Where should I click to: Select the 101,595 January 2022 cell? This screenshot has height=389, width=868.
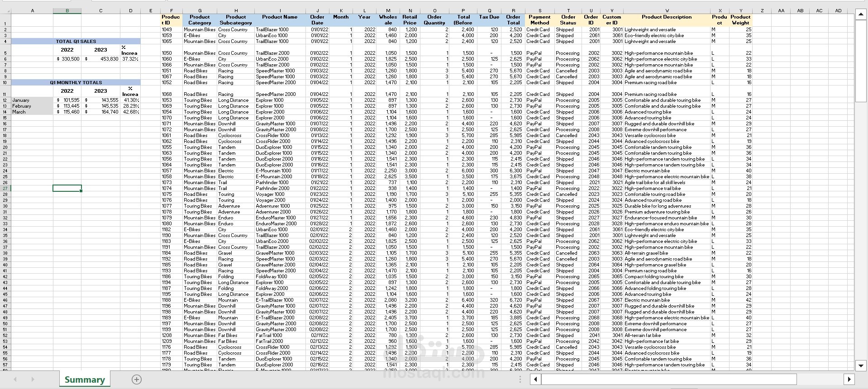point(67,100)
